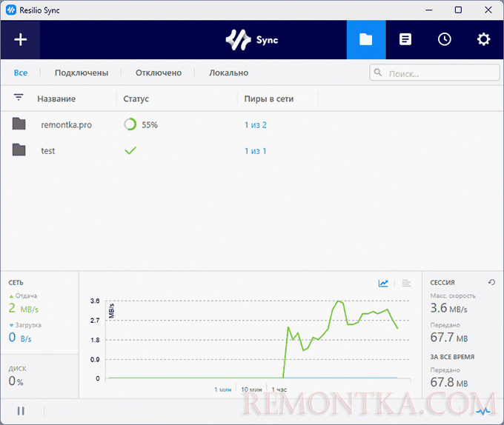Sort by Статус column header

coord(136,99)
